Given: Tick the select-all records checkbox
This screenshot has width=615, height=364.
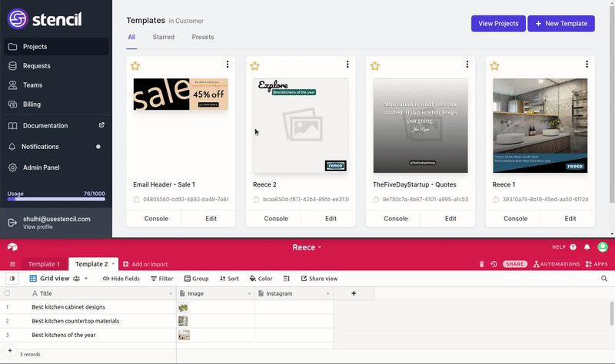Looking at the screenshot, I should [x=7, y=293].
